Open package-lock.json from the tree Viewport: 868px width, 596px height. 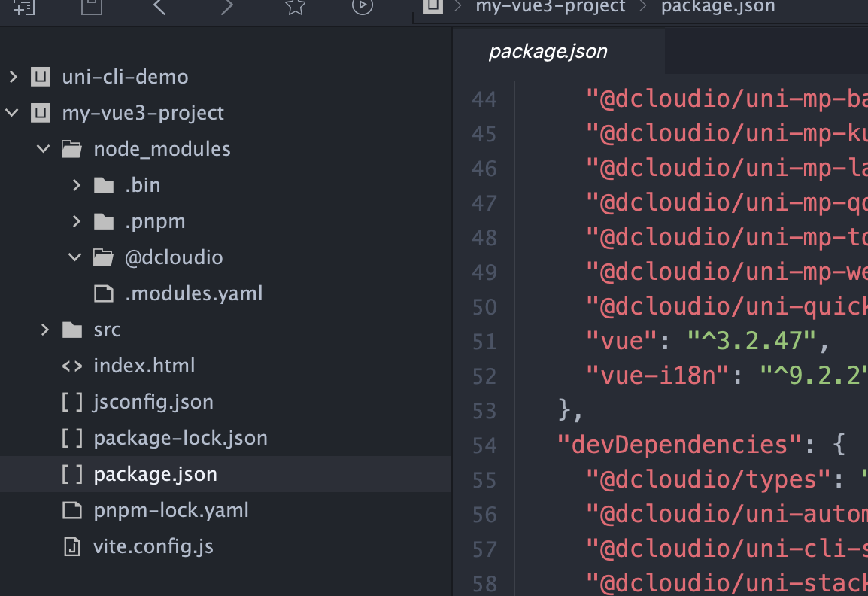[181, 439]
